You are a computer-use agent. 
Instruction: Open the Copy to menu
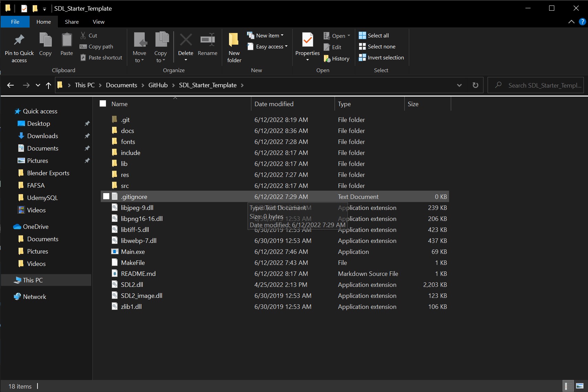click(161, 47)
